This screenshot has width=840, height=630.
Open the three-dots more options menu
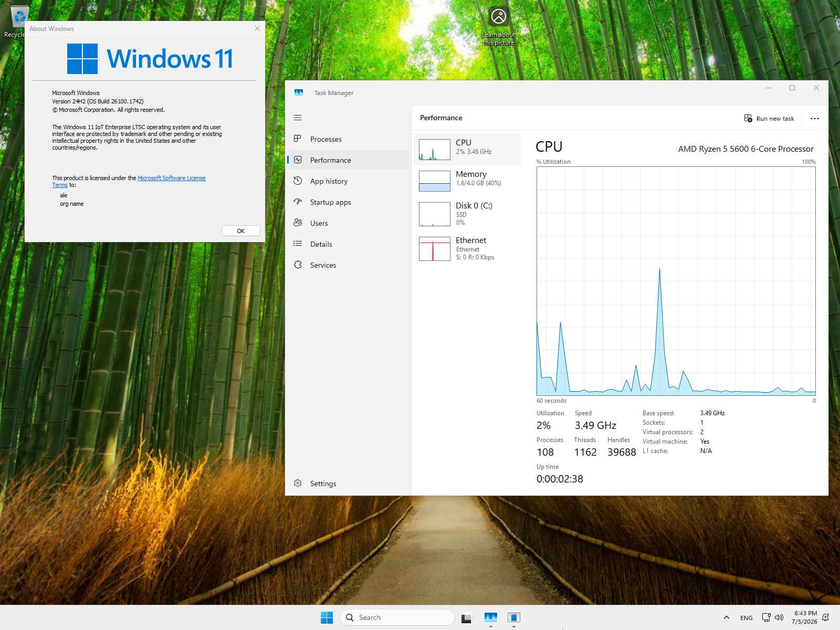pos(815,119)
